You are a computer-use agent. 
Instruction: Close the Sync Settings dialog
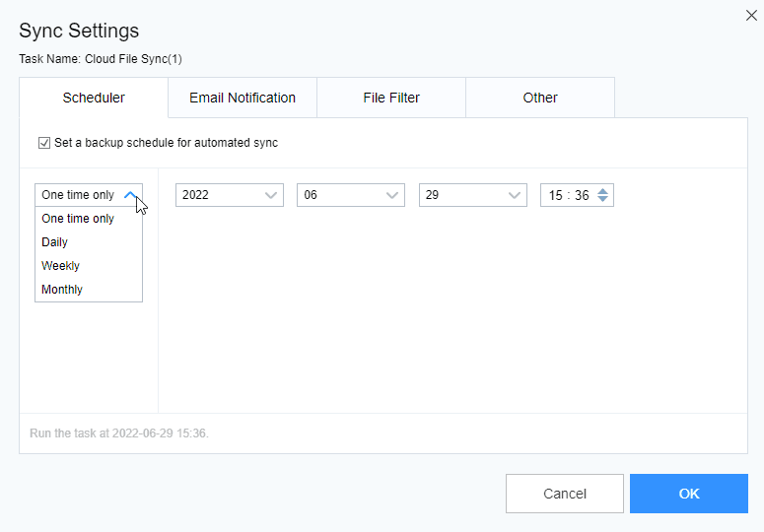751,14
